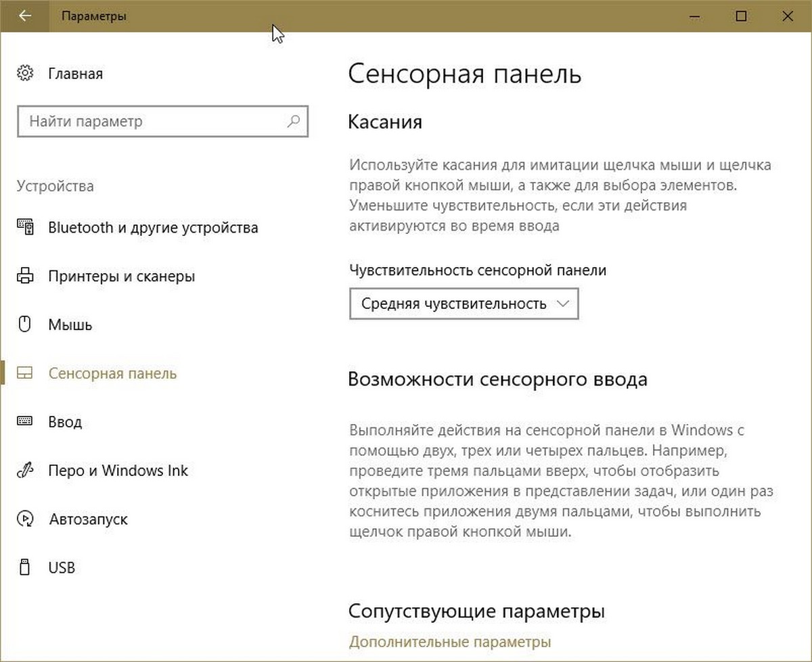Click the USB drive icon
Screen dimensions: 812x662
coord(25,567)
